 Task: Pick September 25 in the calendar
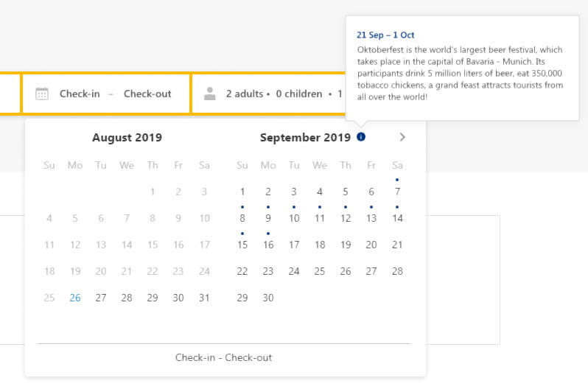(x=320, y=271)
